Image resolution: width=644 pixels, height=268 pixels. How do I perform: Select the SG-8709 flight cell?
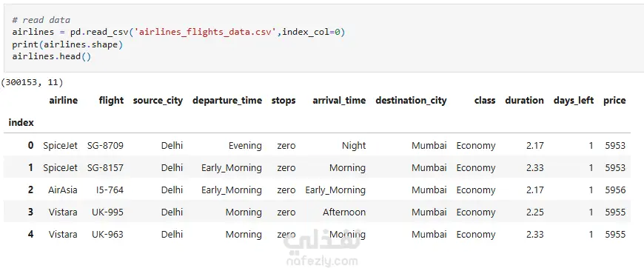click(x=105, y=146)
